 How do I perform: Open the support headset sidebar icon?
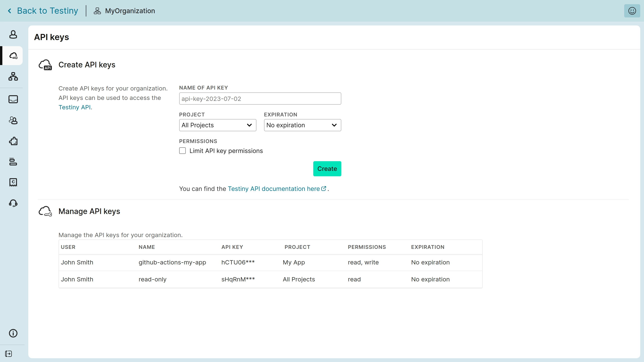[x=13, y=203]
